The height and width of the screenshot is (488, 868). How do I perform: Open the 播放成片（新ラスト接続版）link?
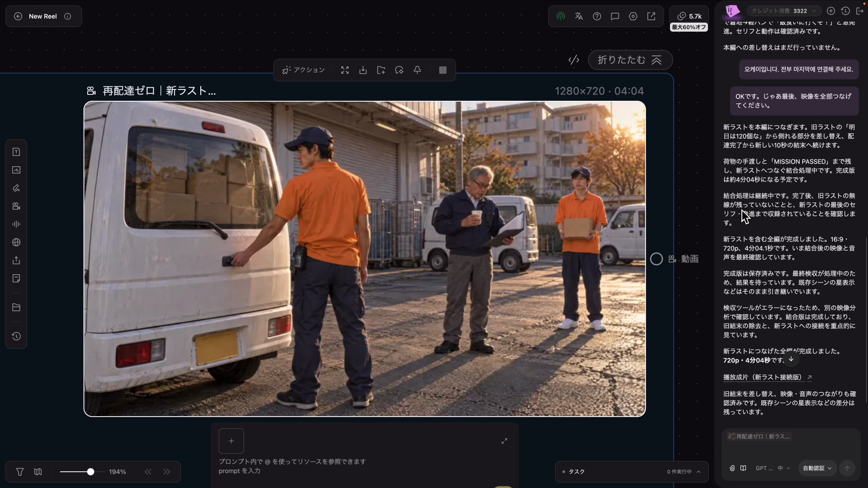tap(767, 377)
